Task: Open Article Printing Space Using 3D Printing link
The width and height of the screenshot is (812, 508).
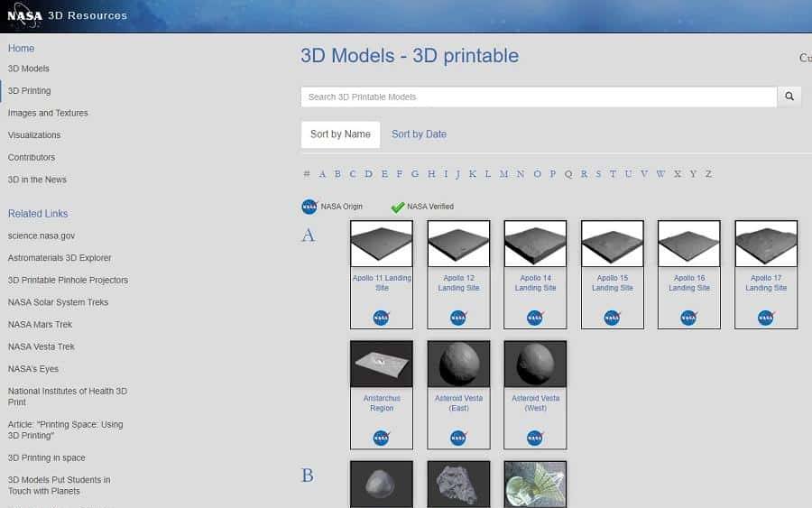Action: 65,429
